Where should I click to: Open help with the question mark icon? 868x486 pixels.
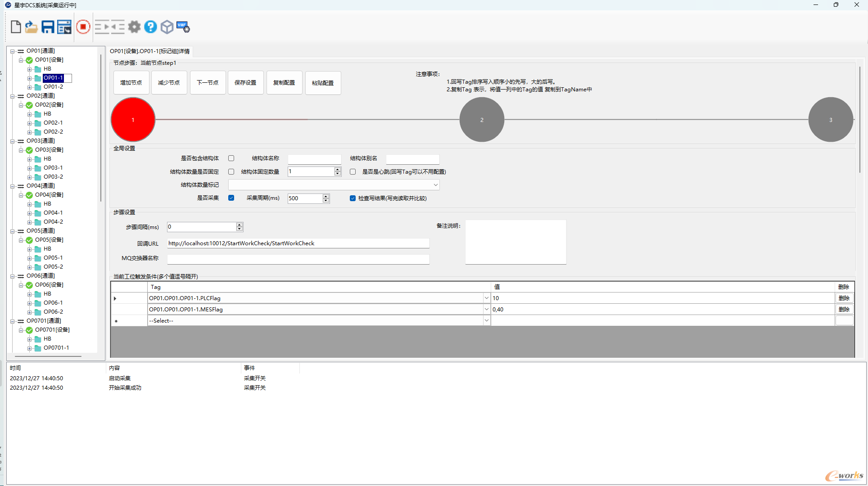point(150,27)
